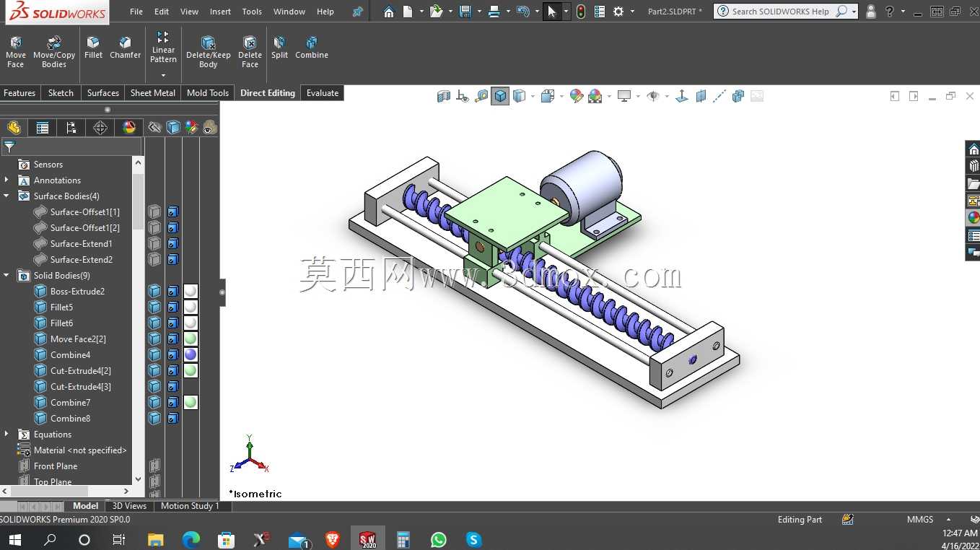
Task: Toggle display mode for Combine8
Action: tap(173, 418)
